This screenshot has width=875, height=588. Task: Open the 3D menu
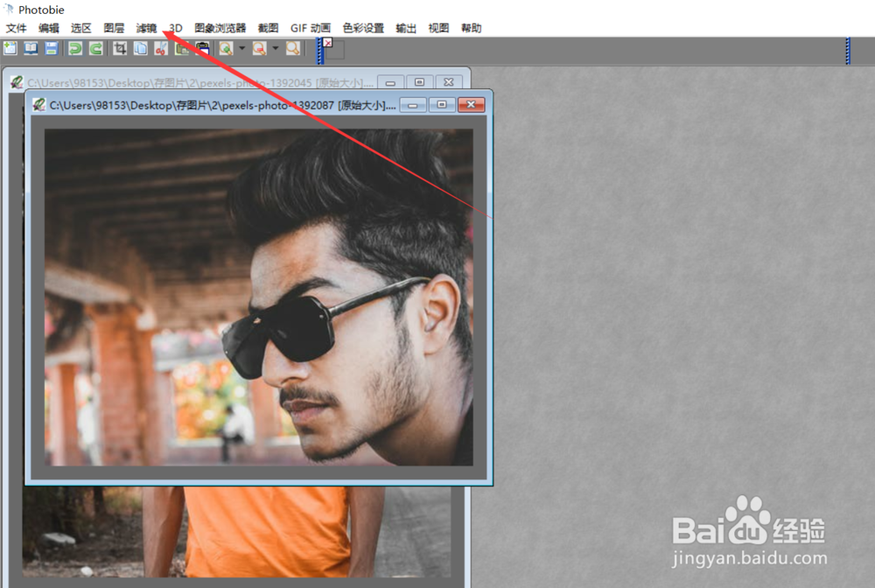click(176, 28)
